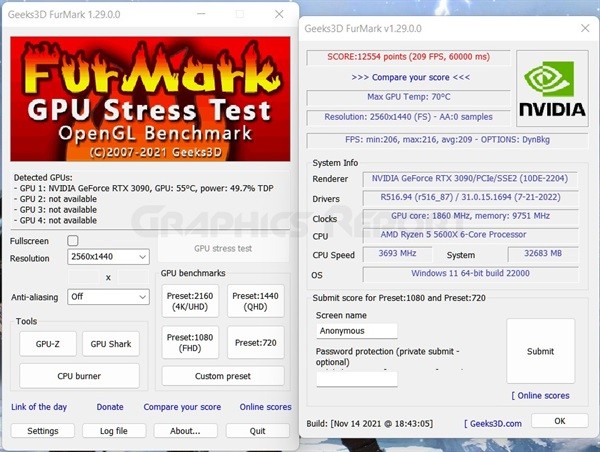Open Online scores link in main FurMark window
Viewport: 600px width, 452px height.
(x=266, y=407)
